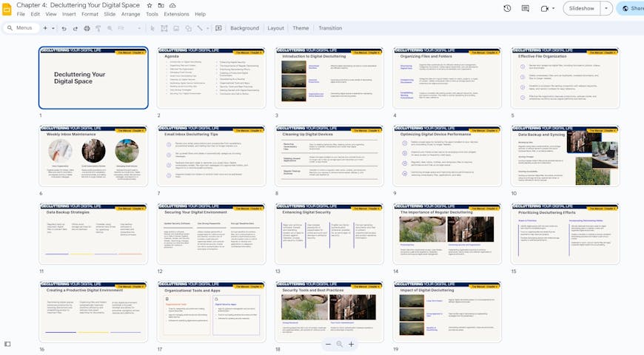Viewport: 644px width, 355px height.
Task: Click the redo arrow in toolbar
Action: click(76, 28)
